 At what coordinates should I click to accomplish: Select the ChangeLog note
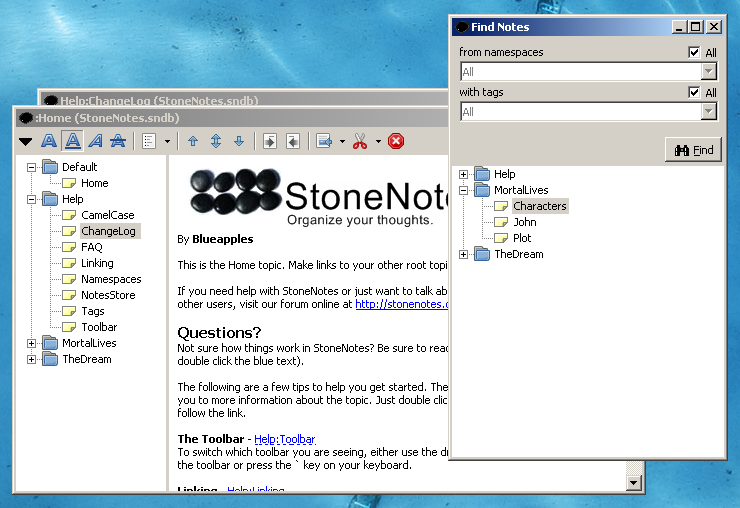coord(109,231)
